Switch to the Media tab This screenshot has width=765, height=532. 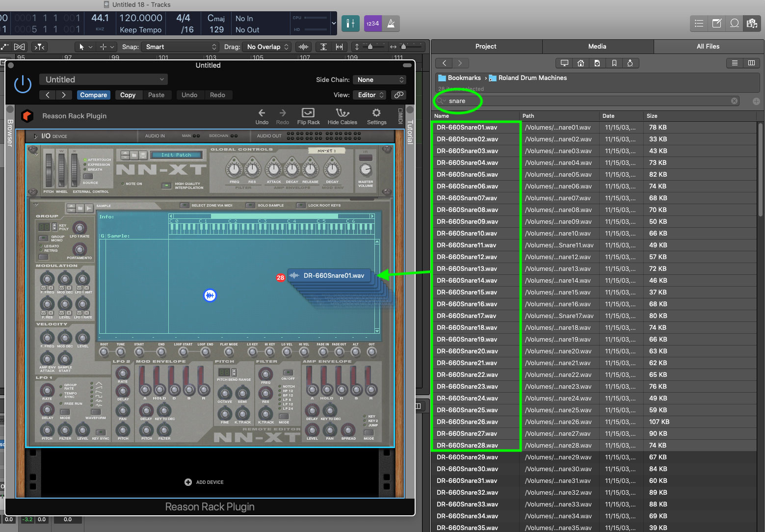597,46
